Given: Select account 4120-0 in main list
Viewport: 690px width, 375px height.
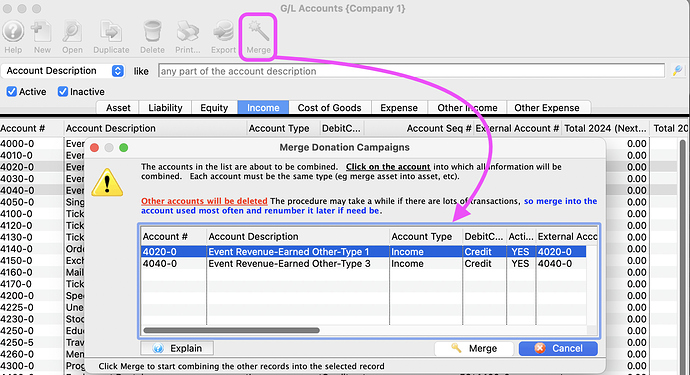Looking at the screenshot, I should coord(17,225).
